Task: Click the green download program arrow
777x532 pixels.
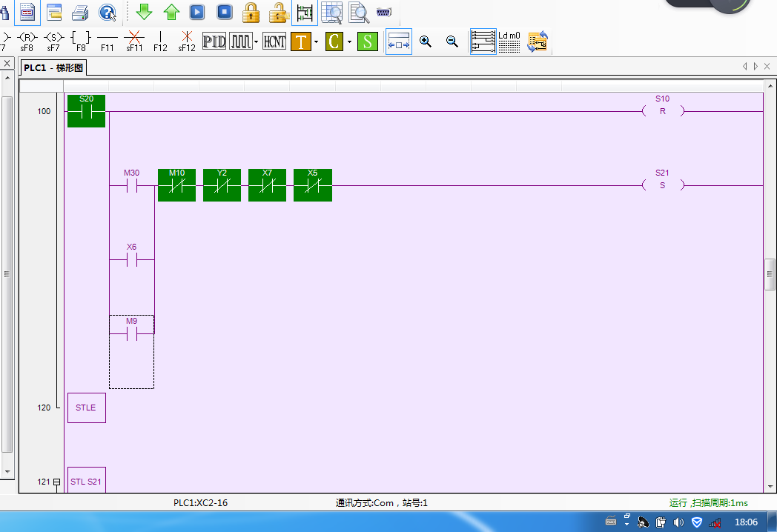Action: coord(145,12)
